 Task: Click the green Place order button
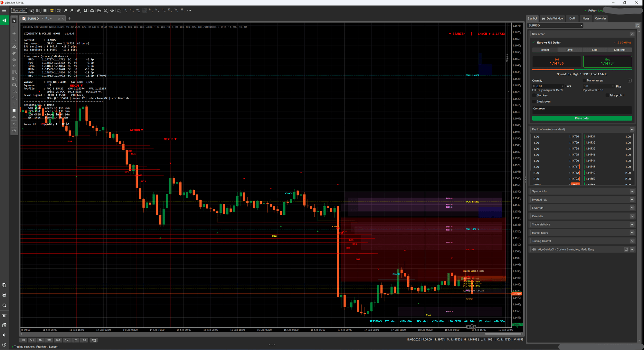tap(582, 118)
